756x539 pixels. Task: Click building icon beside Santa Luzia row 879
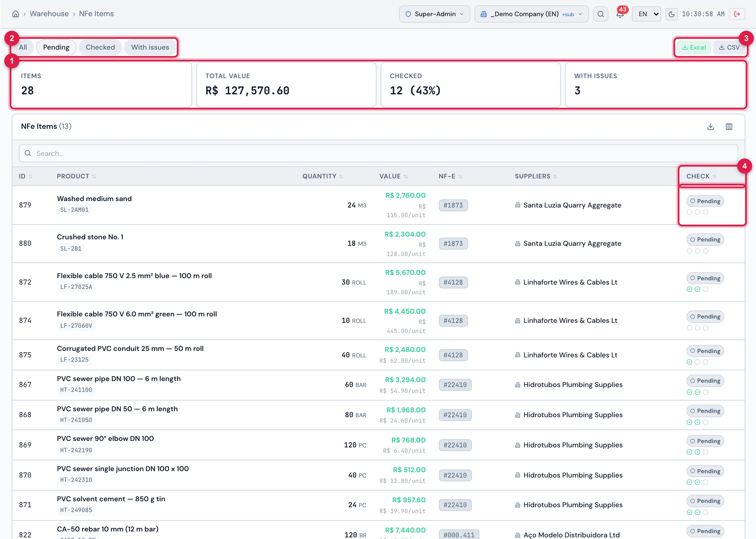[x=518, y=205]
